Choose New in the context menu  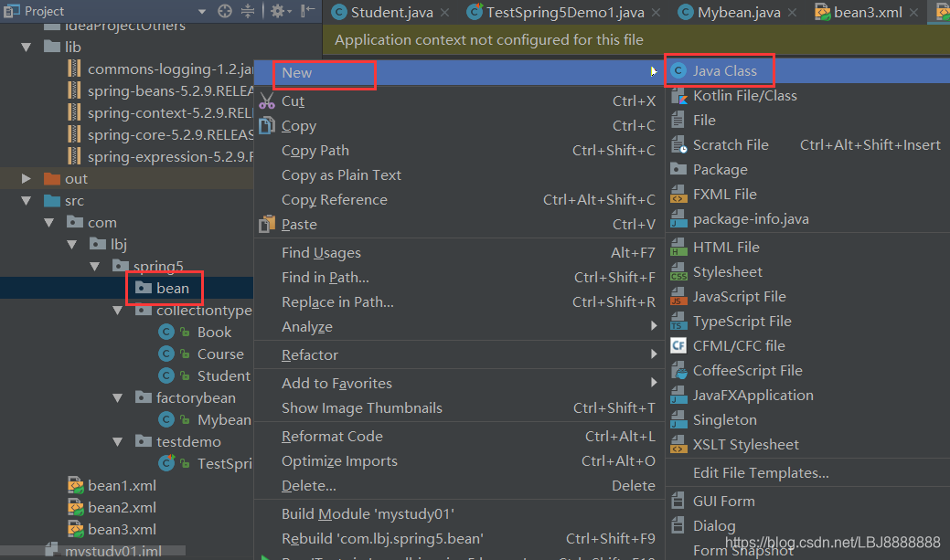tap(459, 73)
